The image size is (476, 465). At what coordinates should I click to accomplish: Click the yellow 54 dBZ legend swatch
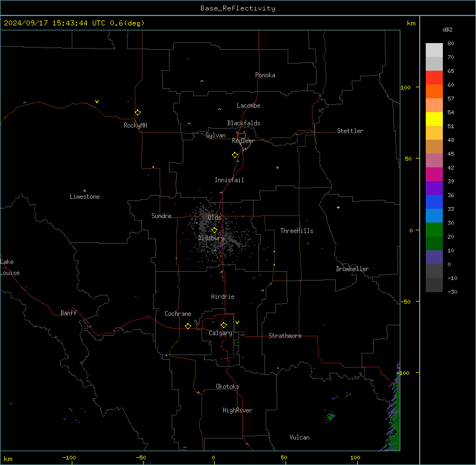434,119
